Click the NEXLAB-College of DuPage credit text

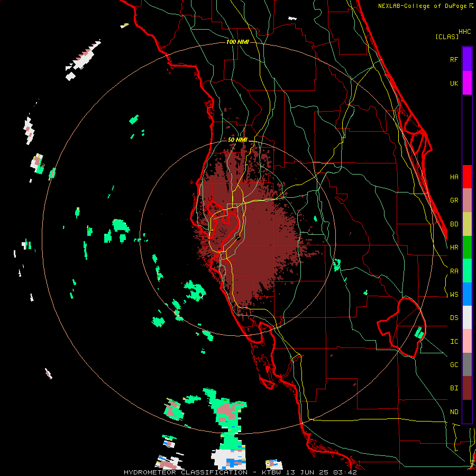(425, 6)
